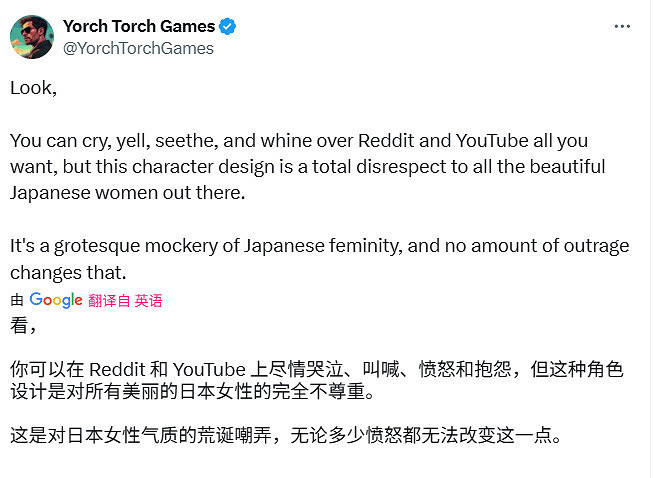The width and height of the screenshot is (653, 478).
Task: Click the "由" character before the Google logo
Action: pyautogui.click(x=16, y=300)
